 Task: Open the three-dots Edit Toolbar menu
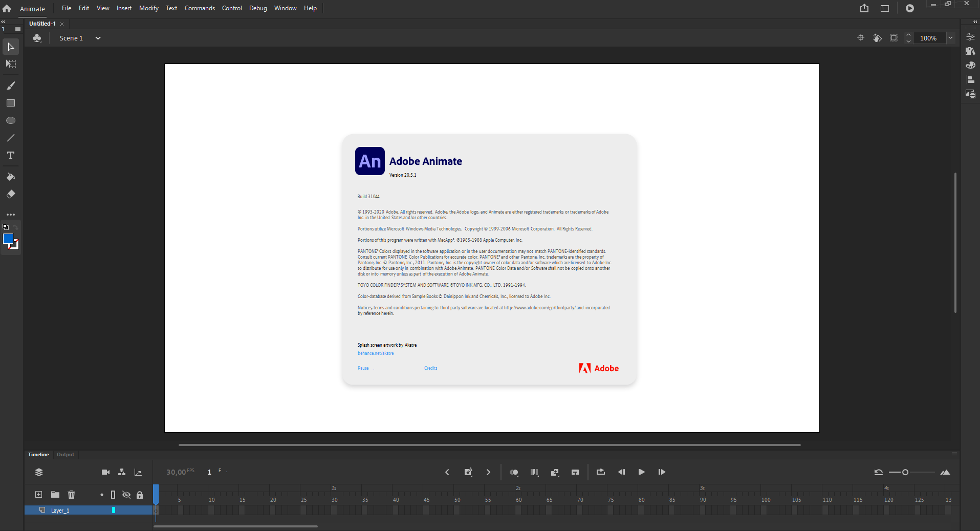(11, 215)
